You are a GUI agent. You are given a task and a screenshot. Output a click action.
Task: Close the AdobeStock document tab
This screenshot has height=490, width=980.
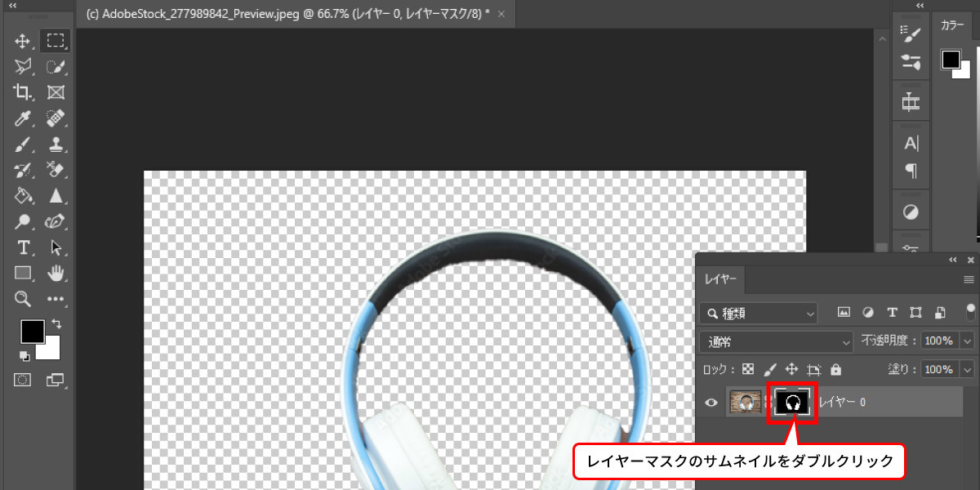501,15
